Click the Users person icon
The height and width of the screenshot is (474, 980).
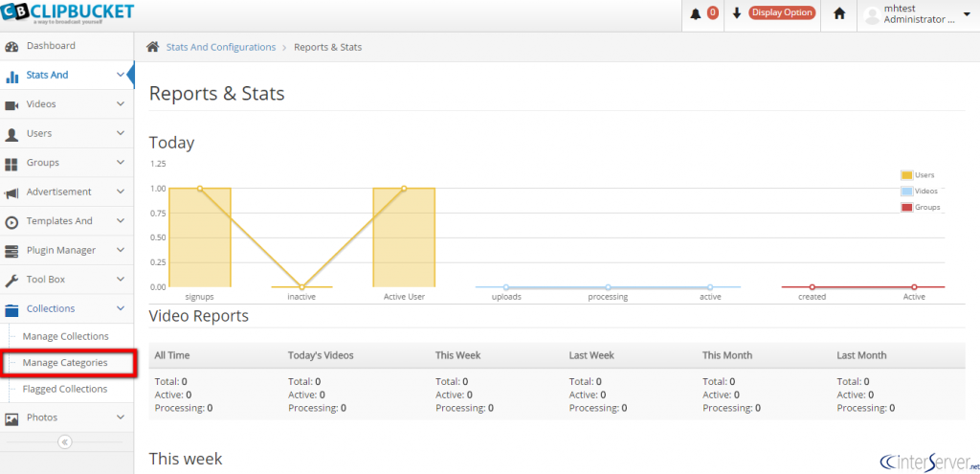[11, 134]
